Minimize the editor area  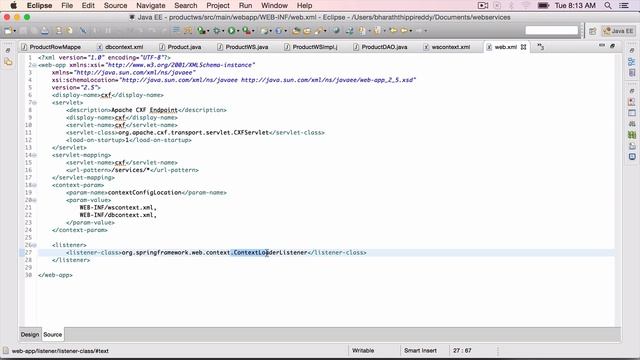click(x=602, y=46)
